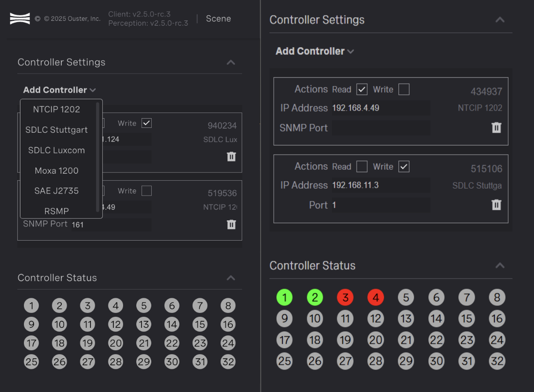
Task: Open the right Add Controller dropdown
Action: point(315,51)
